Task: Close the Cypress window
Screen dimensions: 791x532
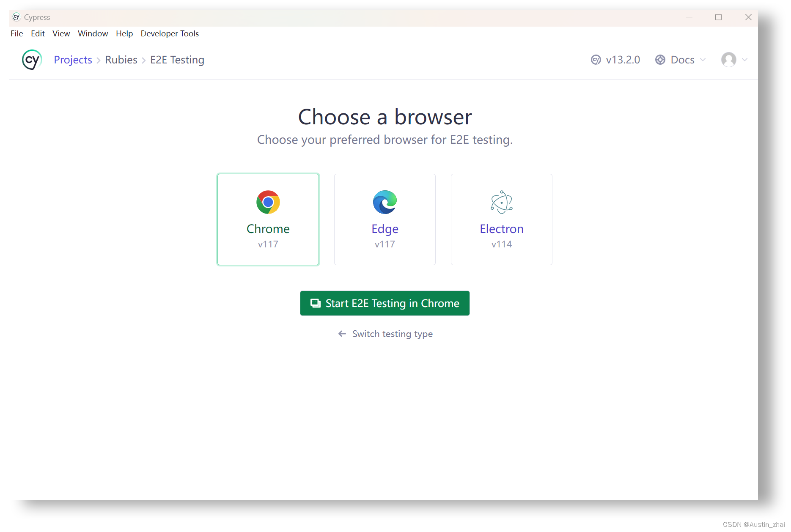Action: (x=748, y=17)
